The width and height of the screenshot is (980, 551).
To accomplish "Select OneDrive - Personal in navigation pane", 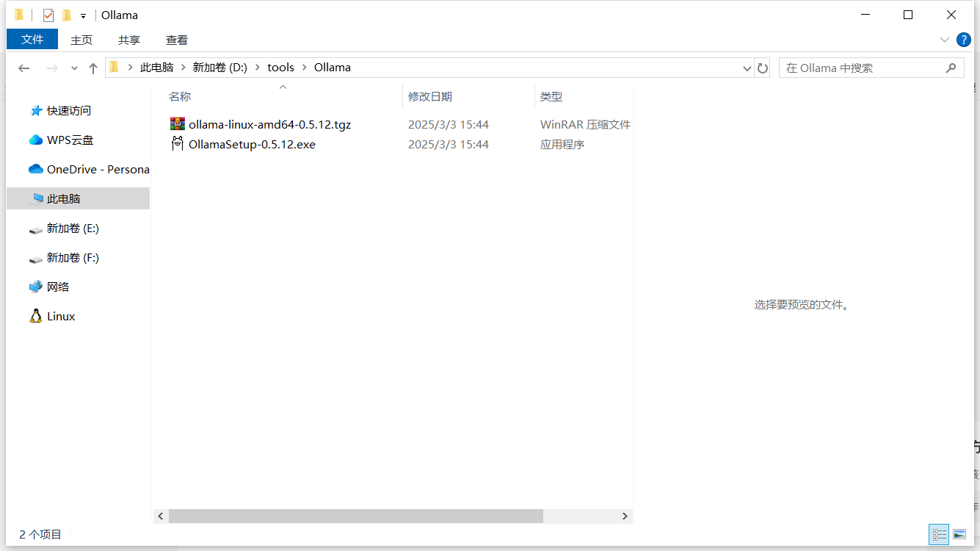I will pyautogui.click(x=88, y=170).
